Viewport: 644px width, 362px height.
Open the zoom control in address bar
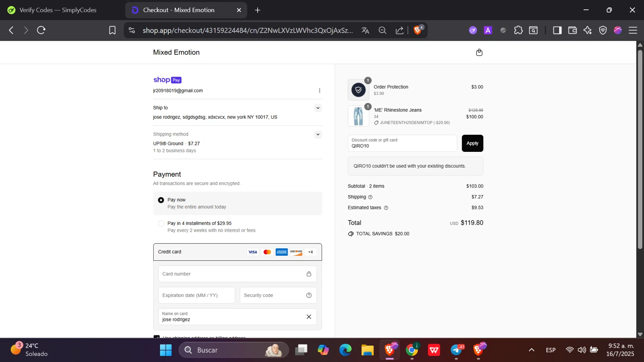[382, 30]
